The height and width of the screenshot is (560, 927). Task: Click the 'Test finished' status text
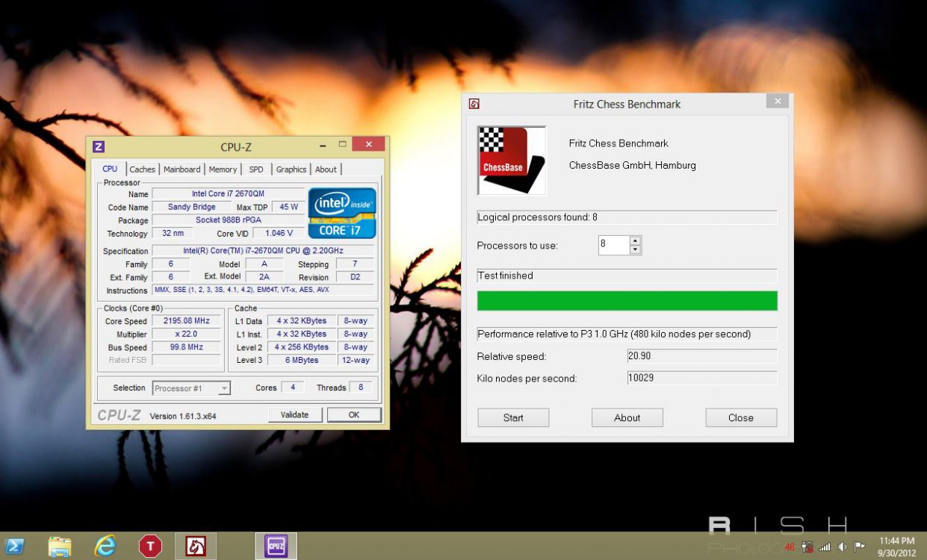click(x=506, y=276)
